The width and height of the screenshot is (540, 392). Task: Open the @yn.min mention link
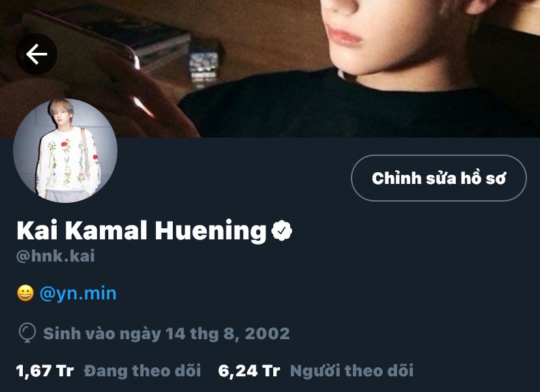pyautogui.click(x=78, y=294)
